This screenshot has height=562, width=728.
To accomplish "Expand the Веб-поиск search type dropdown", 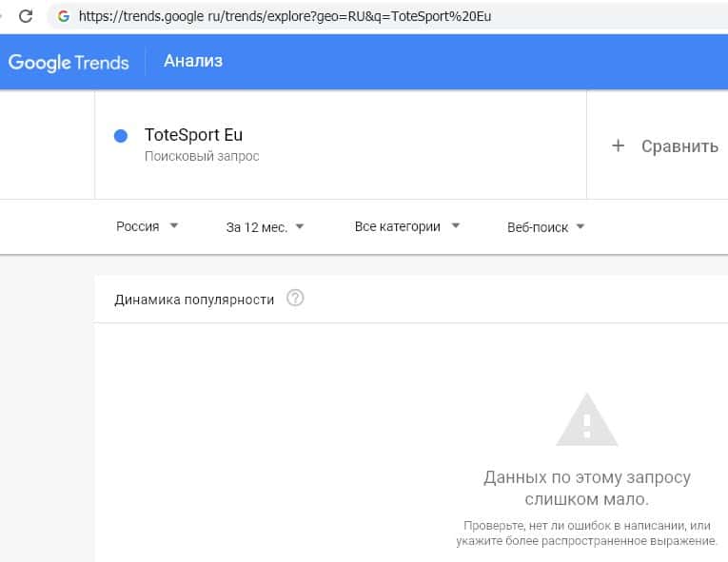I will [545, 227].
